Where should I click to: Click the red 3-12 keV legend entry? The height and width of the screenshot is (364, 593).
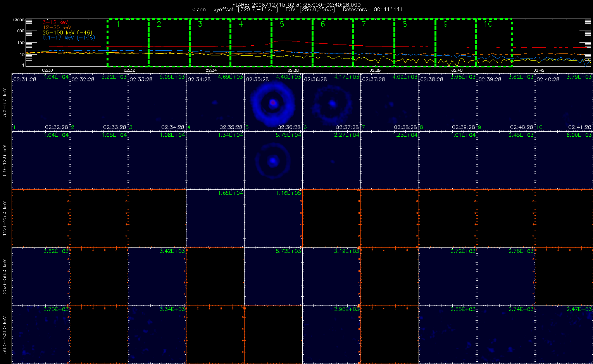55,22
